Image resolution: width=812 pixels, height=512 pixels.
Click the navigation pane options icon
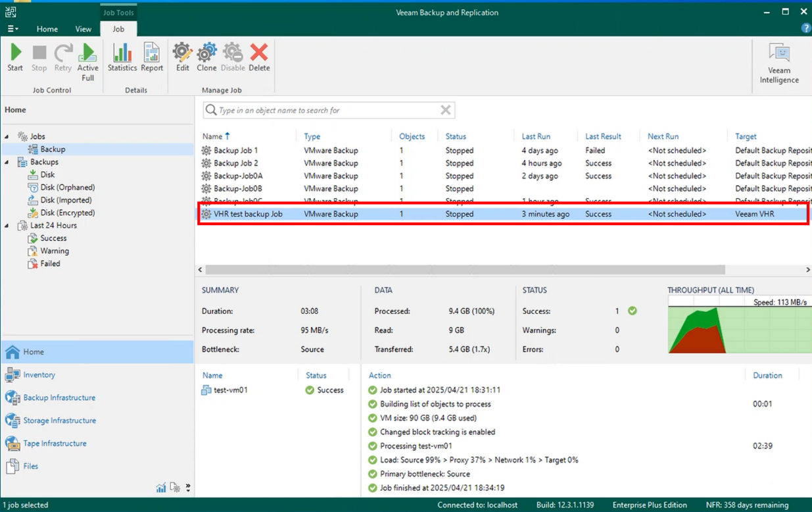(175, 488)
